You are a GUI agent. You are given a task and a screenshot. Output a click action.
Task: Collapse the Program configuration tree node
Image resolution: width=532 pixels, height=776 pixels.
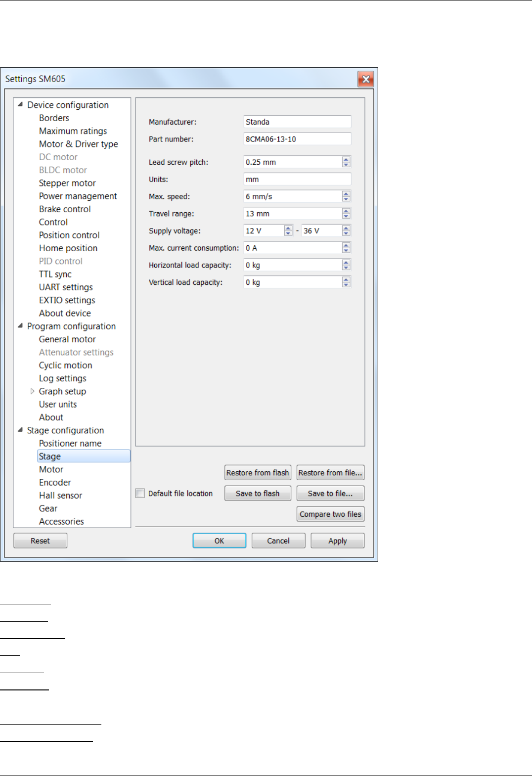tap(20, 325)
